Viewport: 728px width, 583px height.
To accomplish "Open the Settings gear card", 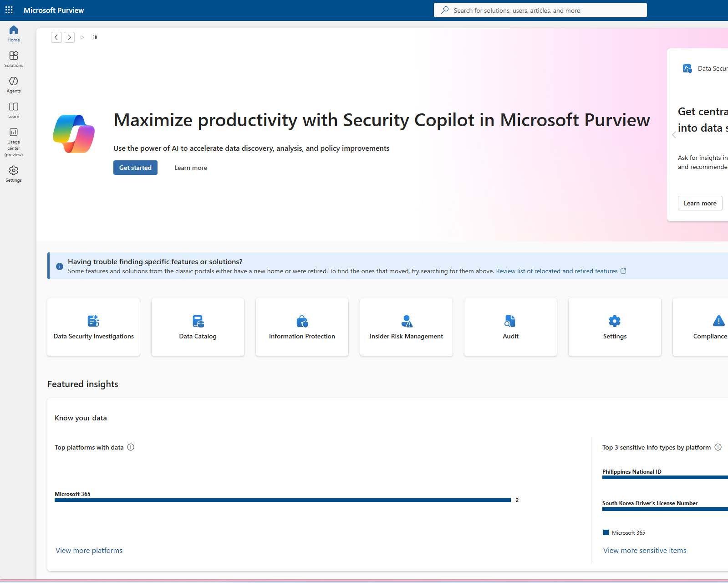I will 615,327.
